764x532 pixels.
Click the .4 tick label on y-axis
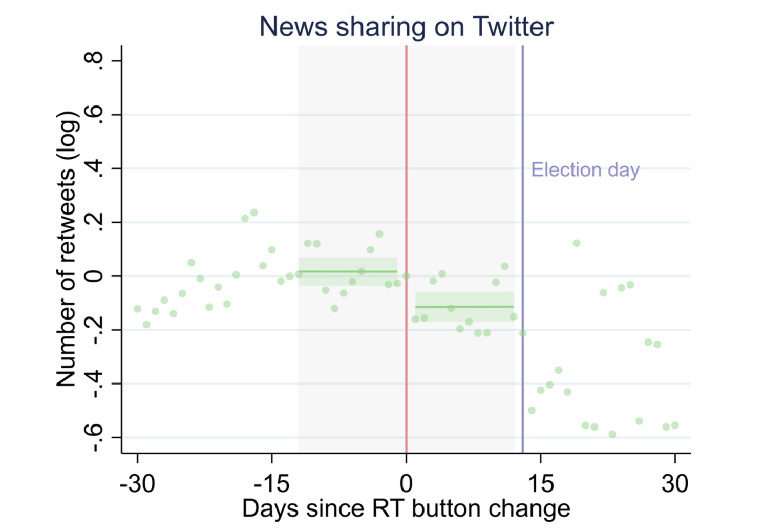[94, 168]
